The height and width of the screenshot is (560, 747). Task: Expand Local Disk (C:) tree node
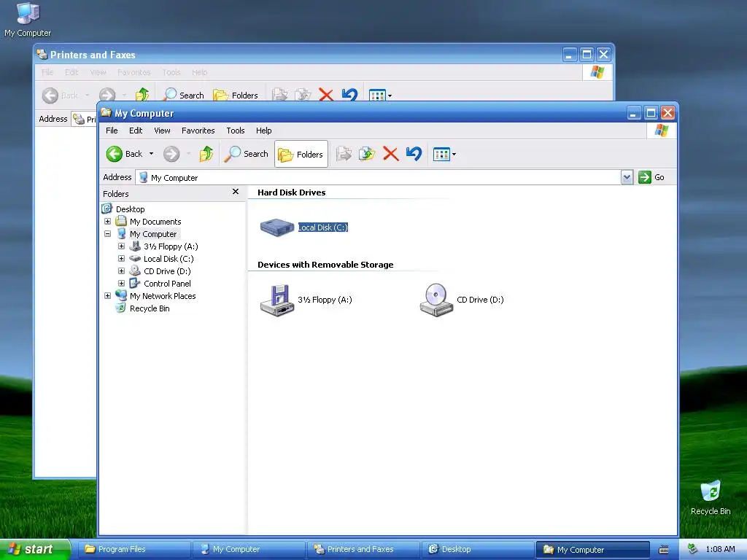click(122, 259)
